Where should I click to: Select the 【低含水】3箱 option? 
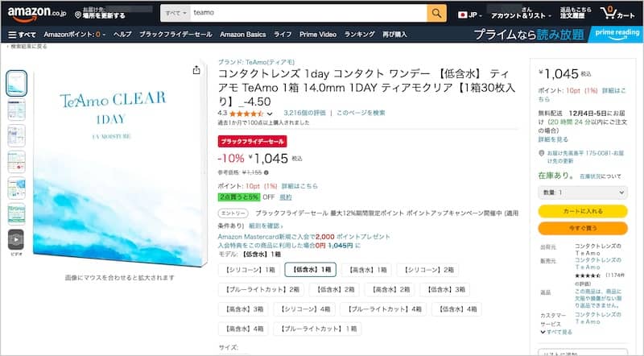point(445,289)
